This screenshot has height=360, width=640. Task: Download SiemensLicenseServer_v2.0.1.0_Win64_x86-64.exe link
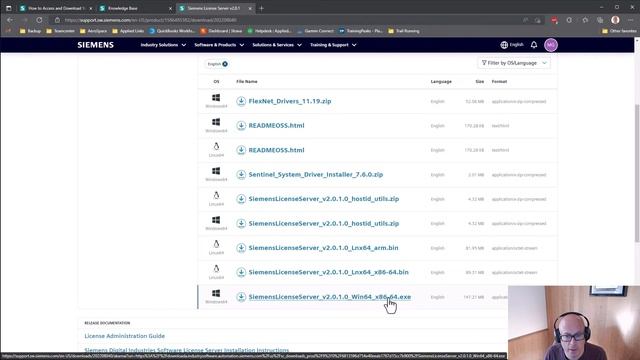330,297
